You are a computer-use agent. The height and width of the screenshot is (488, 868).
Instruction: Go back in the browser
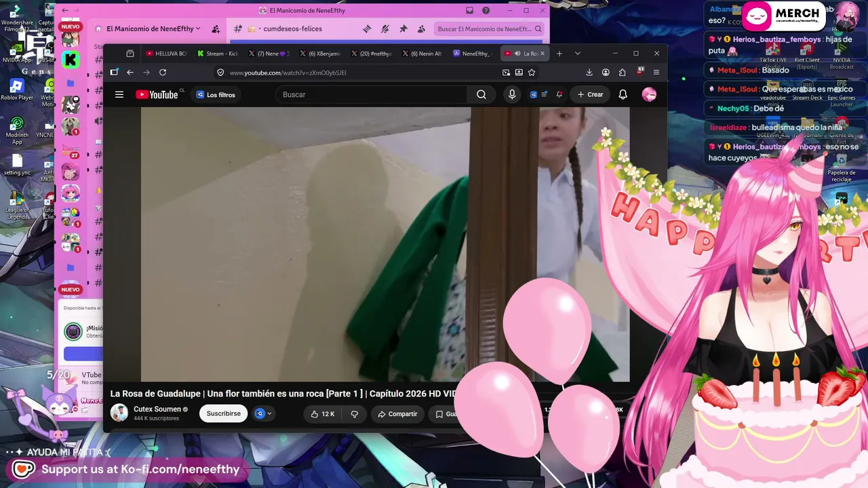pyautogui.click(x=130, y=73)
